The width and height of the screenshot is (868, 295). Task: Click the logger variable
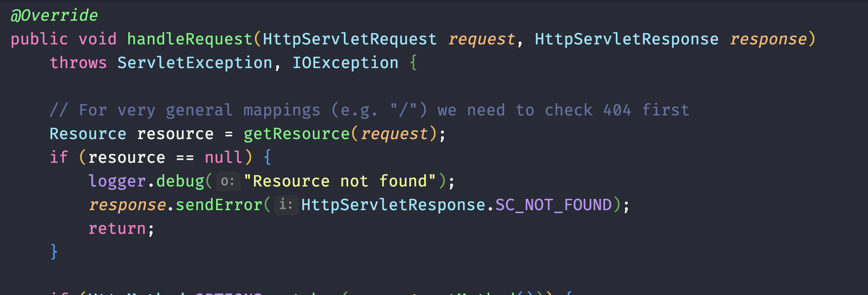click(x=117, y=181)
